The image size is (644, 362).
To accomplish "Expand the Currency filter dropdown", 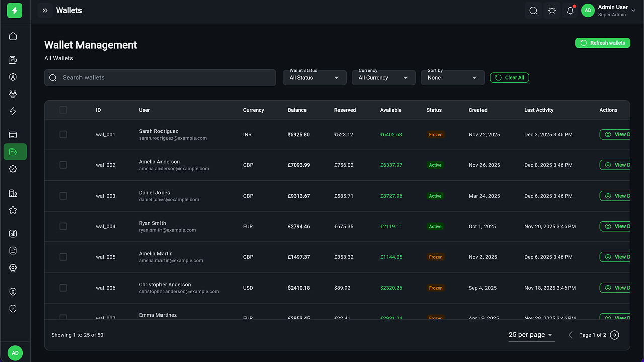I will tap(383, 78).
